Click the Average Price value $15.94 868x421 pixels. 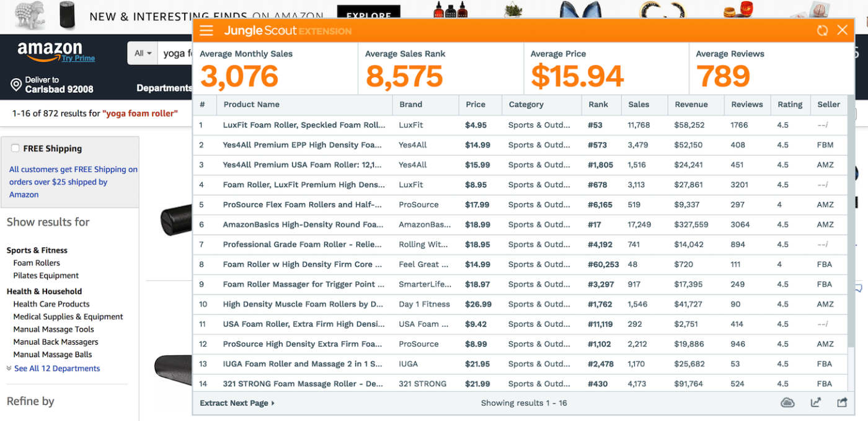pyautogui.click(x=577, y=76)
